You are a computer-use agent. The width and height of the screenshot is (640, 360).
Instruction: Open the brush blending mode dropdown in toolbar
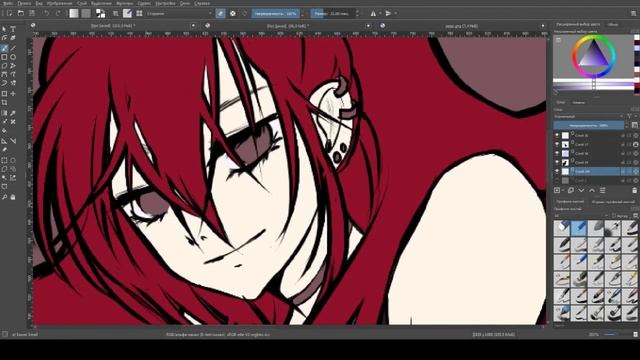pos(180,13)
